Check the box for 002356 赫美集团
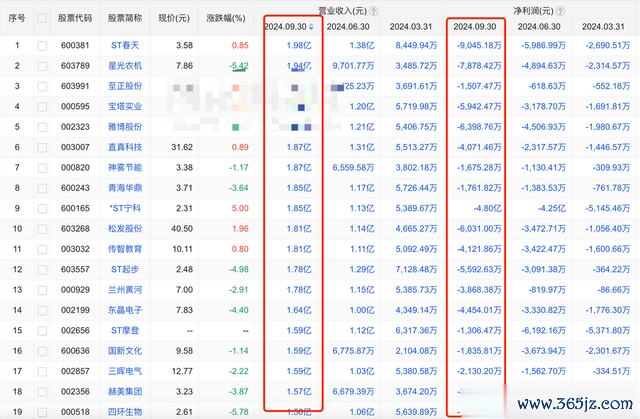The height and width of the screenshot is (419, 640). 42,392
